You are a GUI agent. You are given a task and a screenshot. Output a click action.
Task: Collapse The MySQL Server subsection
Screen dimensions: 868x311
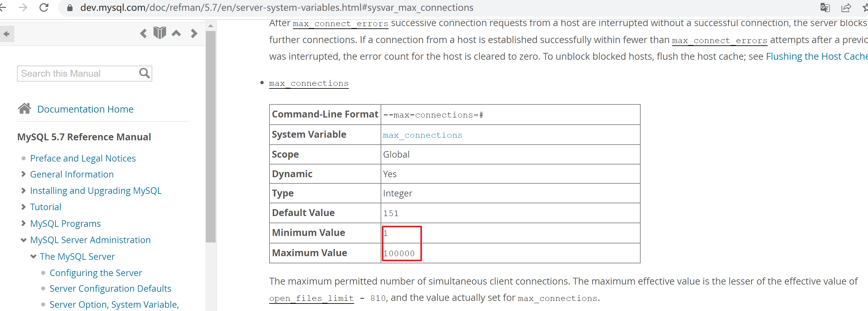pos(33,257)
